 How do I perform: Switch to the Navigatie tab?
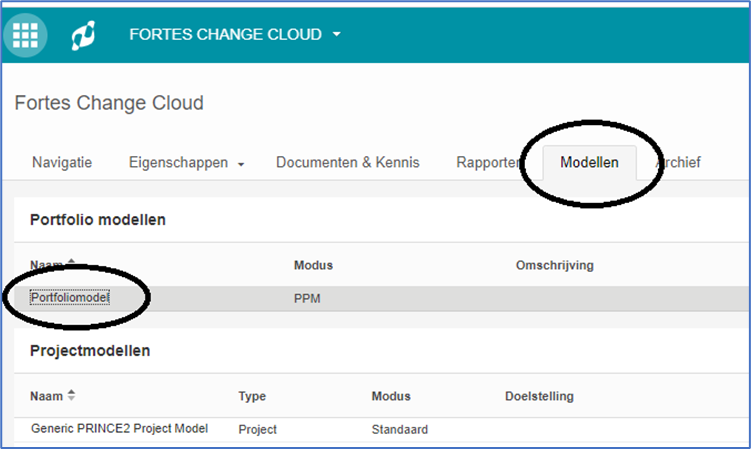click(62, 162)
